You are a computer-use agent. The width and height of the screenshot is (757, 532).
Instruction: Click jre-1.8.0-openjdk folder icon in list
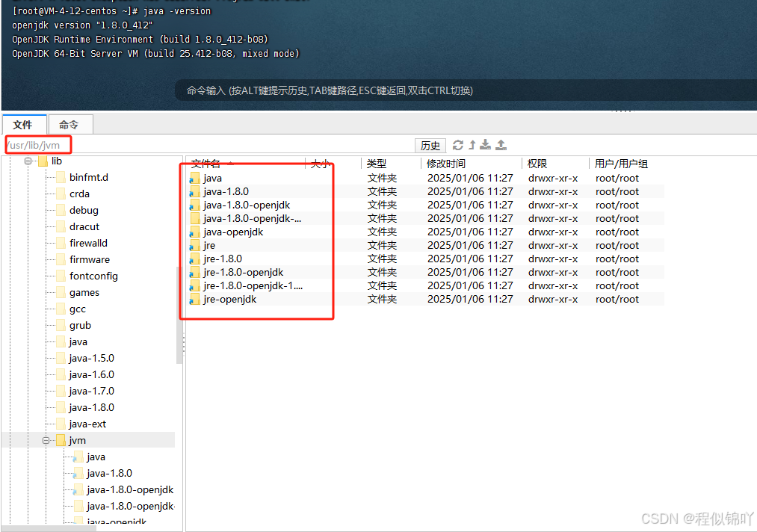pos(195,272)
